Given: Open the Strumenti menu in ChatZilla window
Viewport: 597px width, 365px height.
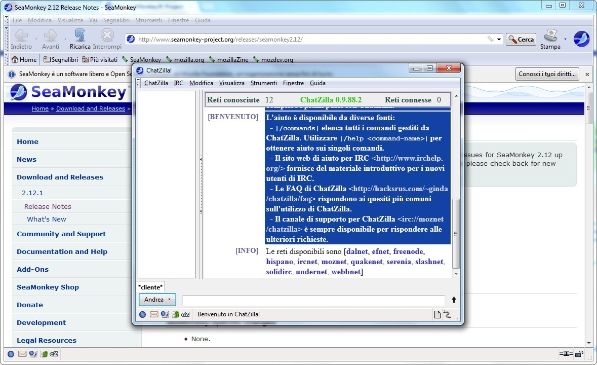Looking at the screenshot, I should point(263,83).
